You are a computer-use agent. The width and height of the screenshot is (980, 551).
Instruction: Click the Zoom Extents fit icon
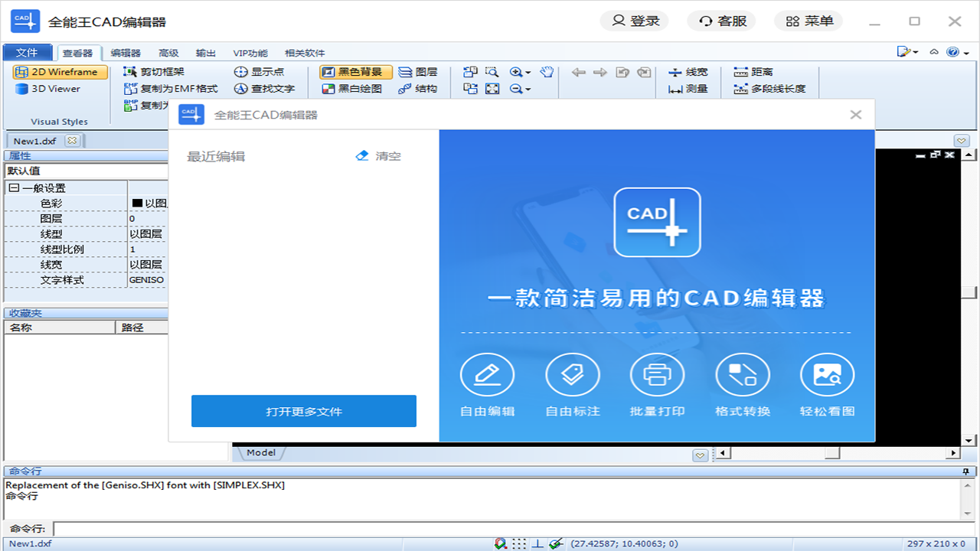493,89
